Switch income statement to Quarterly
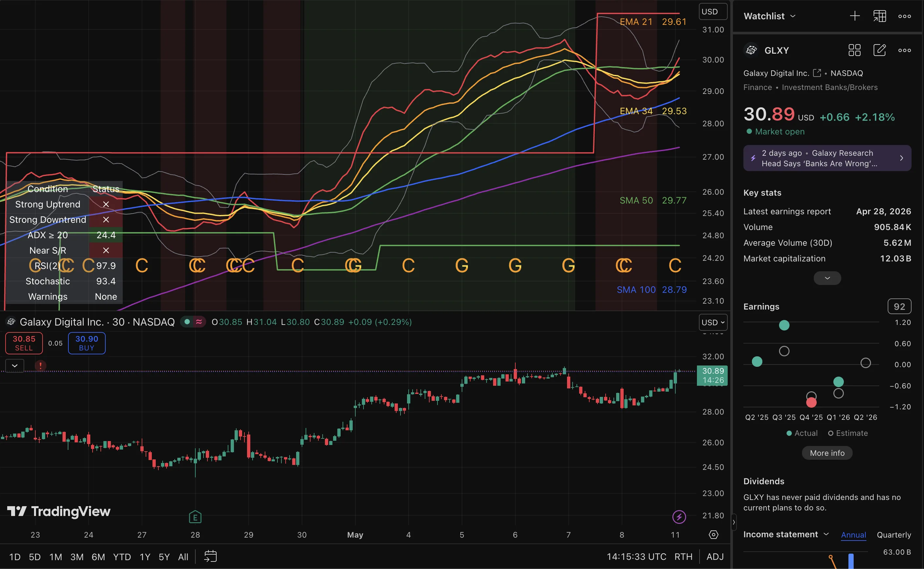Image resolution: width=924 pixels, height=569 pixels. (894, 535)
